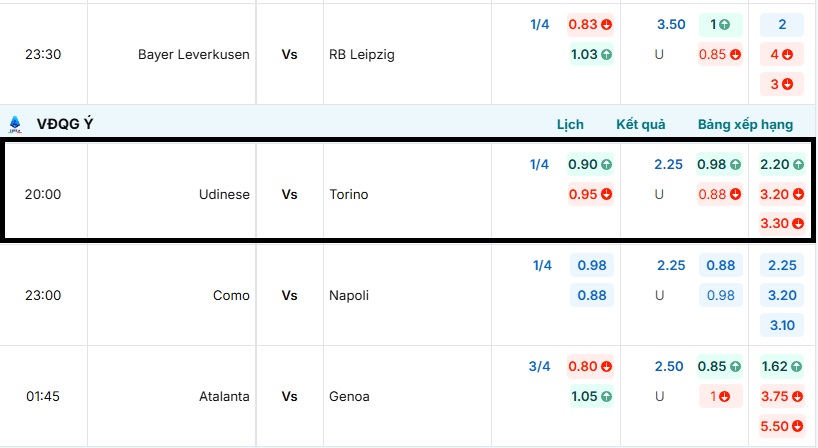Select Torino handicap odds 0.95
The image size is (818, 448).
[590, 194]
